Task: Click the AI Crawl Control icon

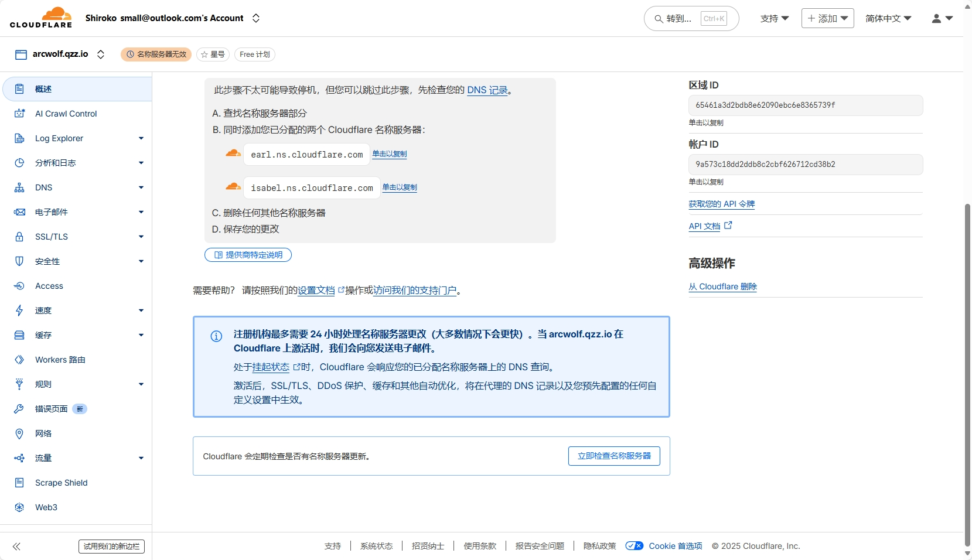Action: coord(19,114)
